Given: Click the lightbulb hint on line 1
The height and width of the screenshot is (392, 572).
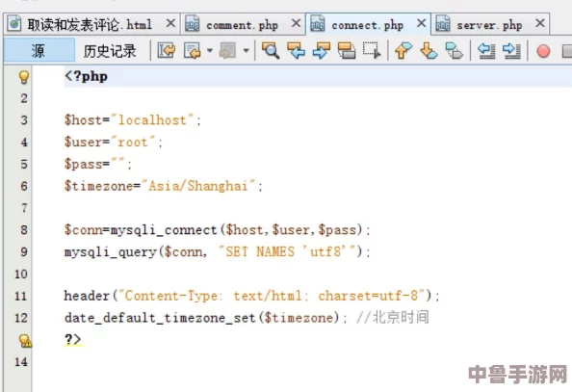Looking at the screenshot, I should (x=24, y=77).
